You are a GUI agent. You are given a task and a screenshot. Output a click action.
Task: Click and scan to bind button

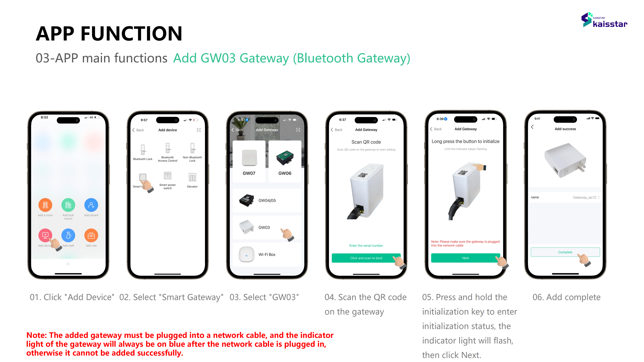point(366,258)
